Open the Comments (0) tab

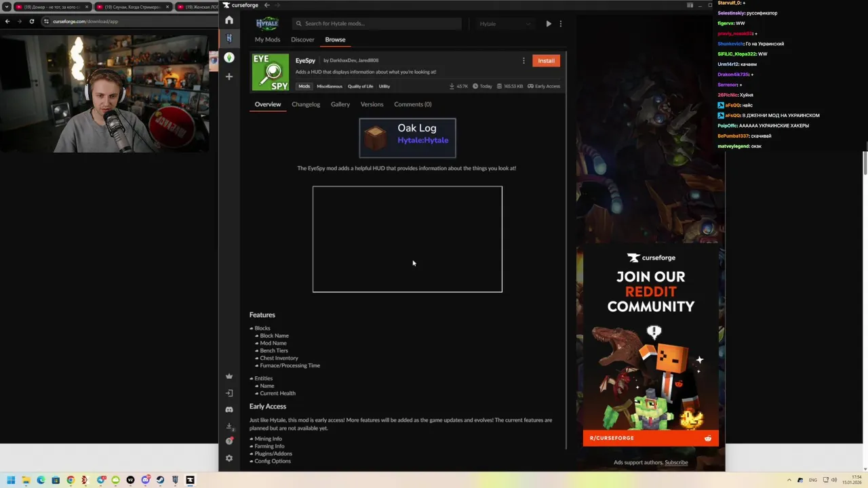(412, 104)
